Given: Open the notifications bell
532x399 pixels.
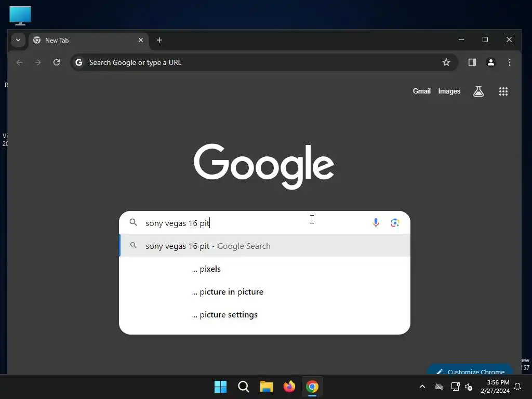Looking at the screenshot, I should (517, 387).
